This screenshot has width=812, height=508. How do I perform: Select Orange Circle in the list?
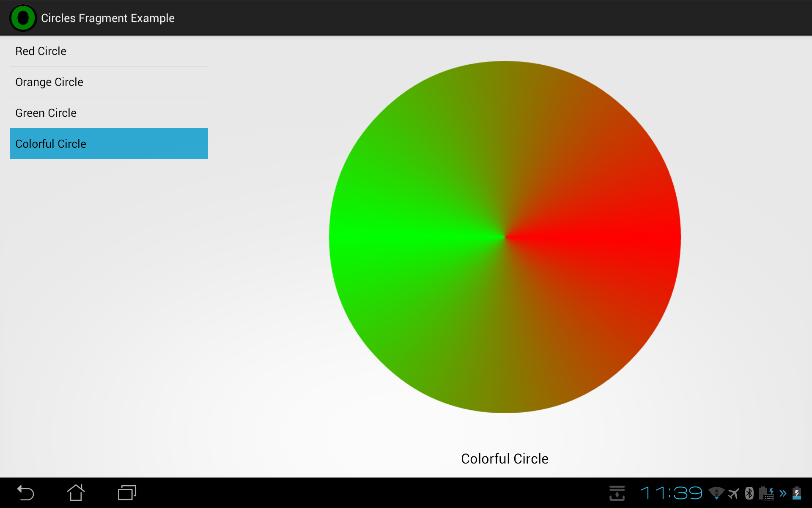point(109,82)
